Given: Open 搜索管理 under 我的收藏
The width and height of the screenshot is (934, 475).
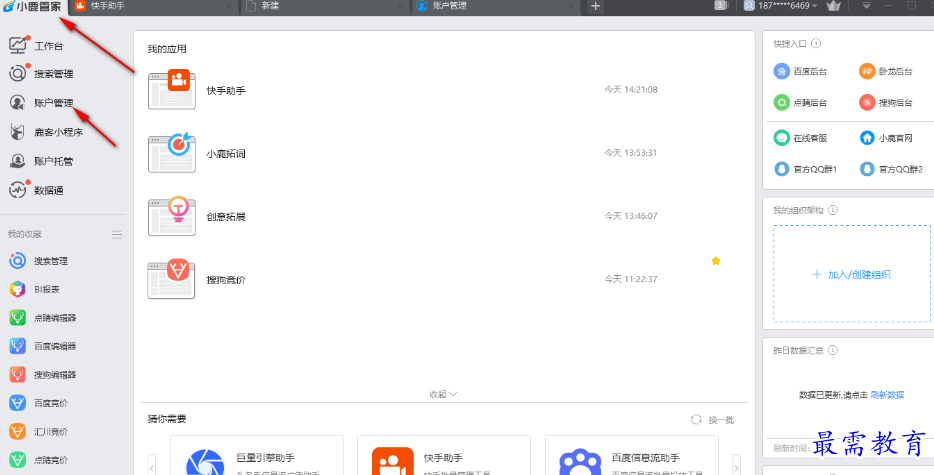Looking at the screenshot, I should point(38,261).
